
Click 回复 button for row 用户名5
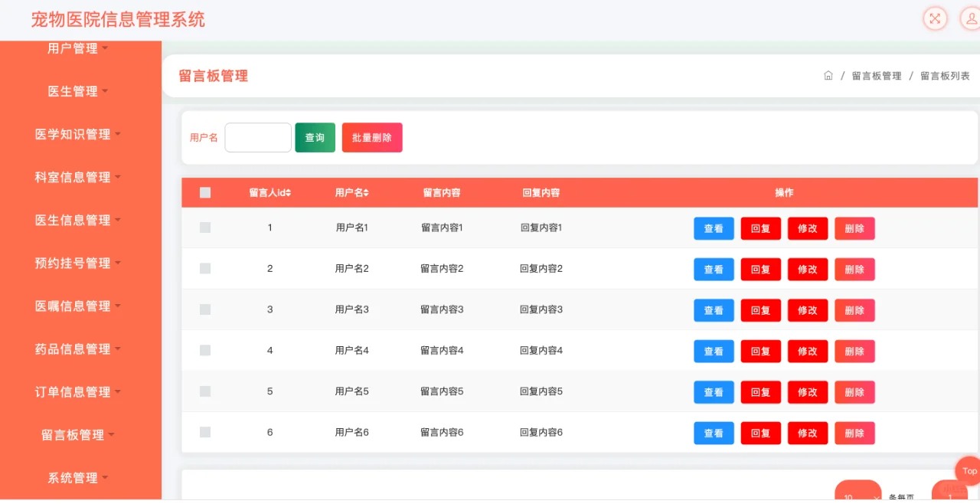click(x=760, y=392)
